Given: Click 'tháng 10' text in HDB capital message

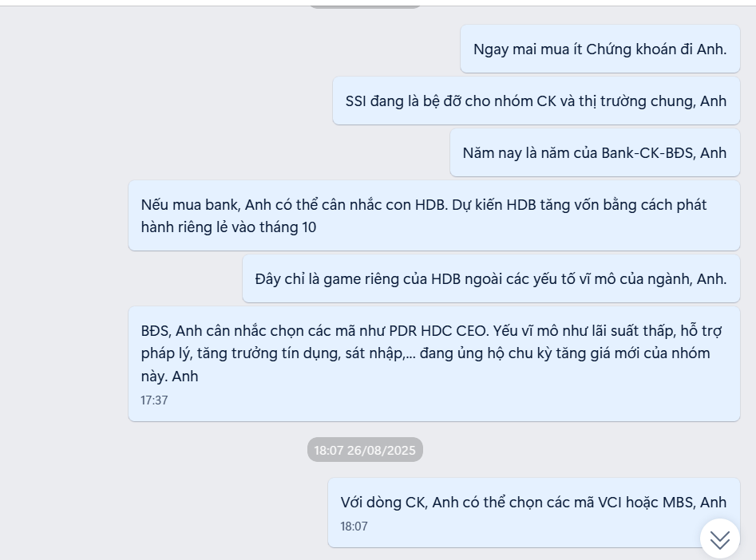Looking at the screenshot, I should point(288,227).
